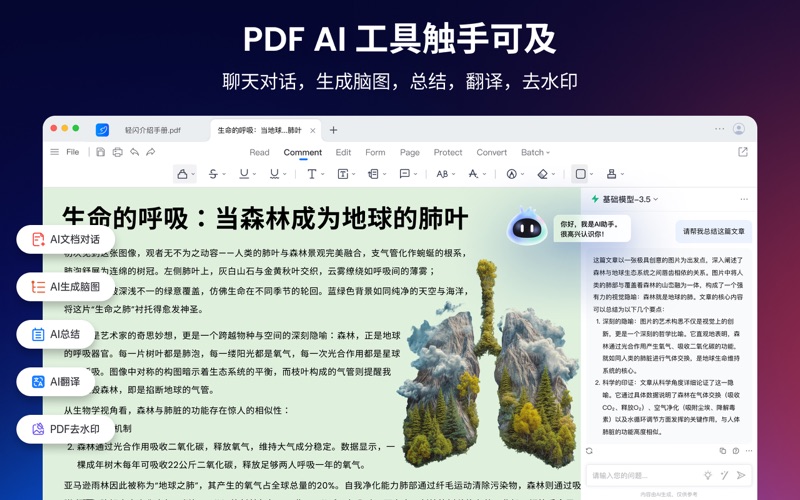Open the File menu

72,152
